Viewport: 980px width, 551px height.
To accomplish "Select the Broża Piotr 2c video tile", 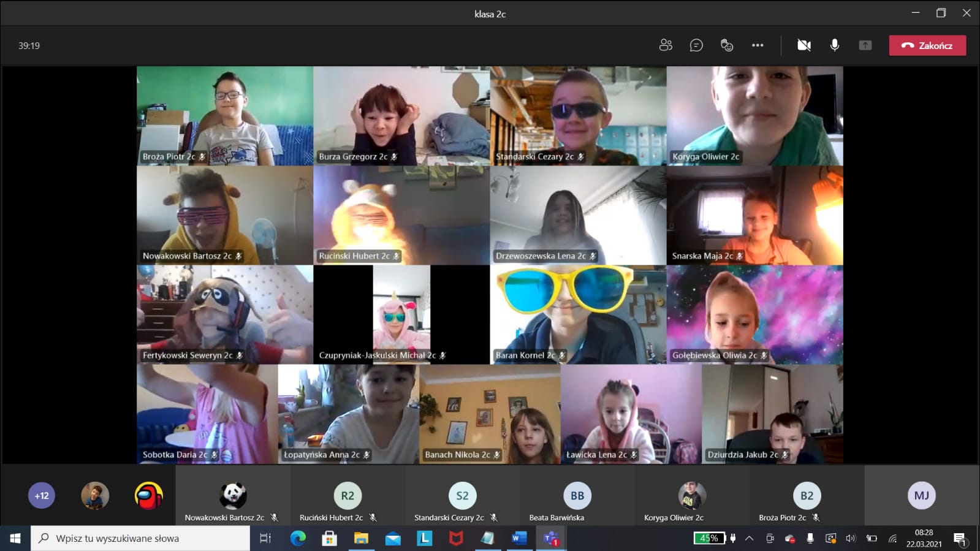I will [x=225, y=116].
